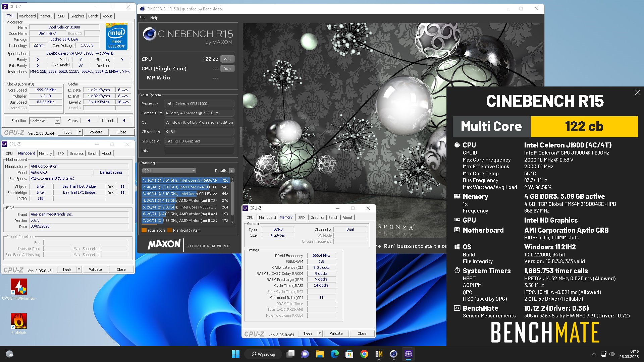Show hidden system tray icons

point(594,354)
